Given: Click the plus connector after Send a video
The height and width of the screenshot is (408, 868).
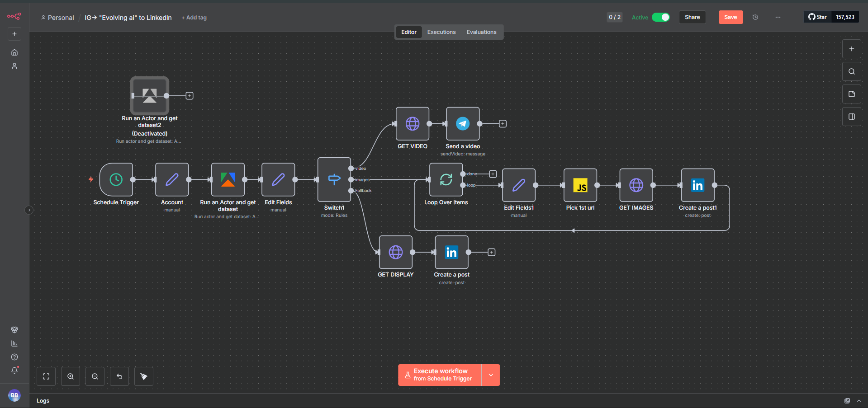Looking at the screenshot, I should click(x=503, y=123).
